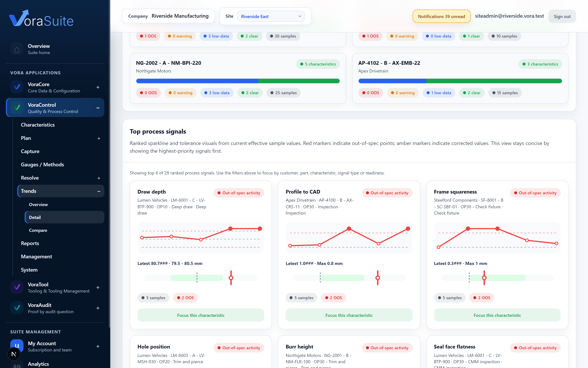Expand the VoraAudit section
The image size is (588, 368).
[98, 308]
